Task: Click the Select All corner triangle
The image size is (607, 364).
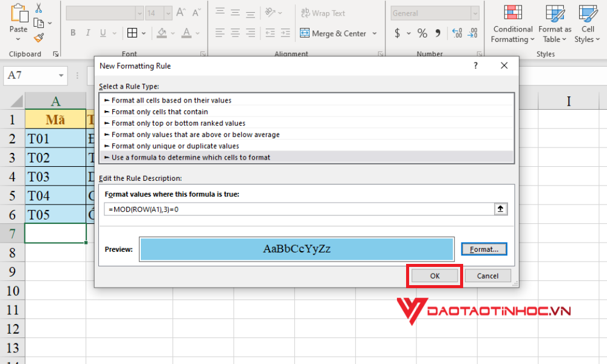Action: click(x=16, y=101)
